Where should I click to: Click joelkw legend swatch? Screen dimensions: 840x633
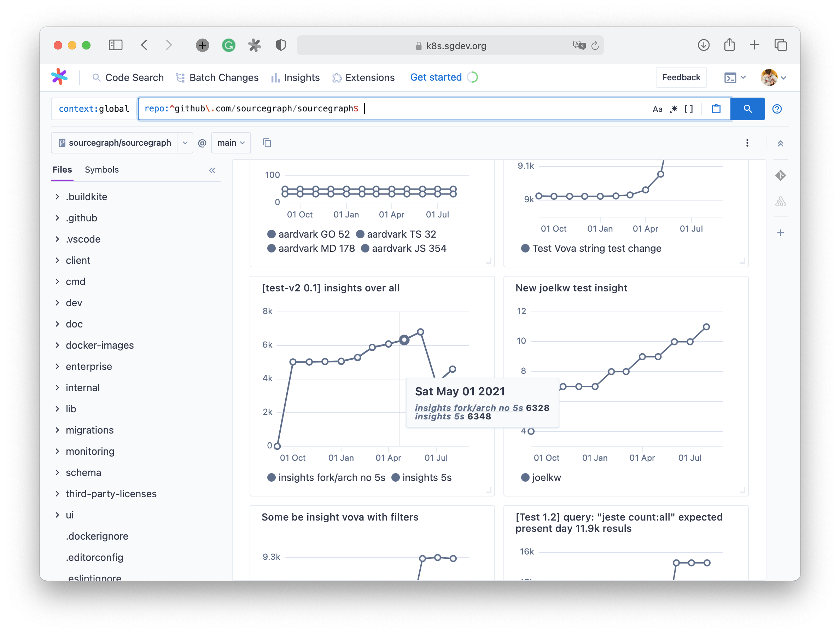click(x=525, y=478)
